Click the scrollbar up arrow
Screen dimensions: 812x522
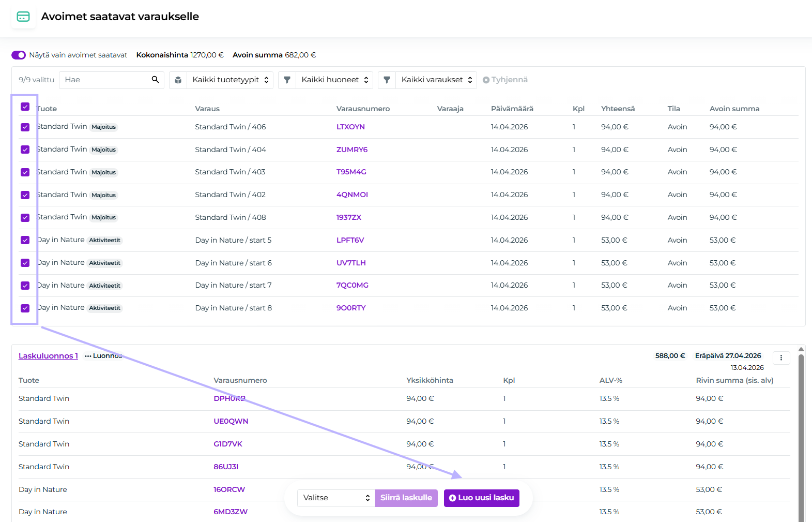[801, 349]
